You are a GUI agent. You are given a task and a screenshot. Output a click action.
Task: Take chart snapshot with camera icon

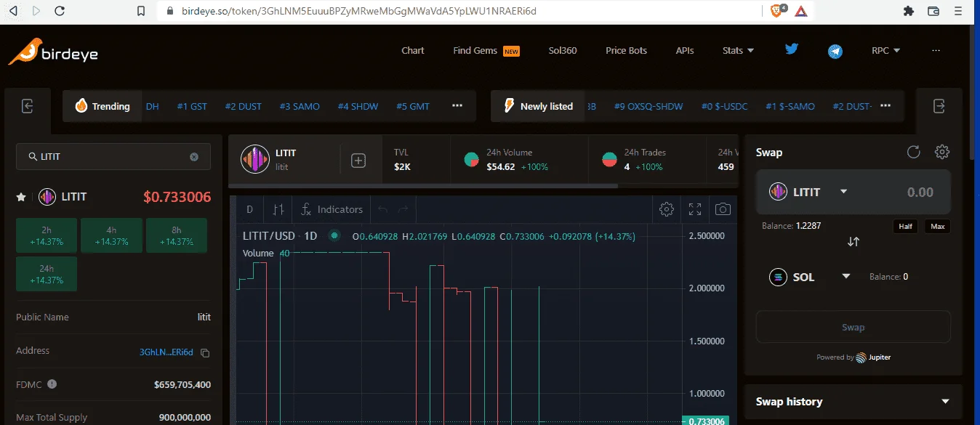723,209
